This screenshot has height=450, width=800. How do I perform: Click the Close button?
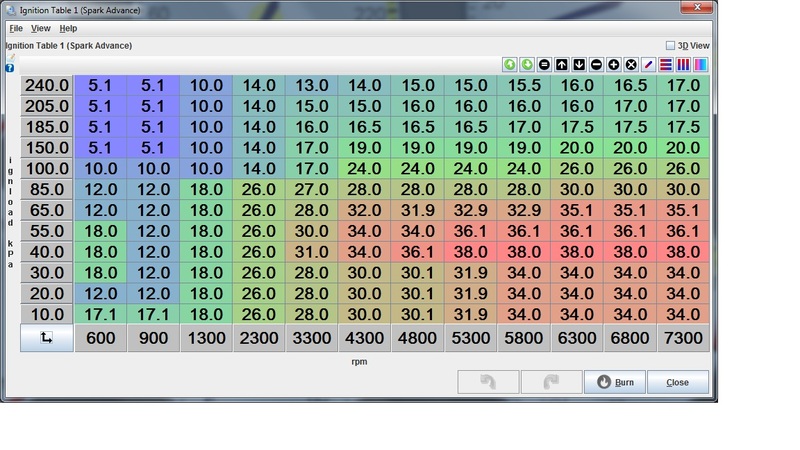(x=678, y=382)
